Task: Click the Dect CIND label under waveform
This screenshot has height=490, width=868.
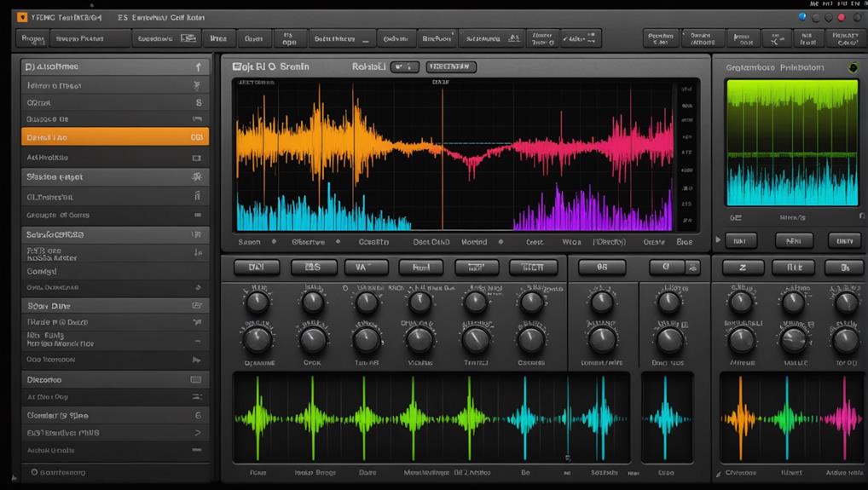Action: (431, 242)
